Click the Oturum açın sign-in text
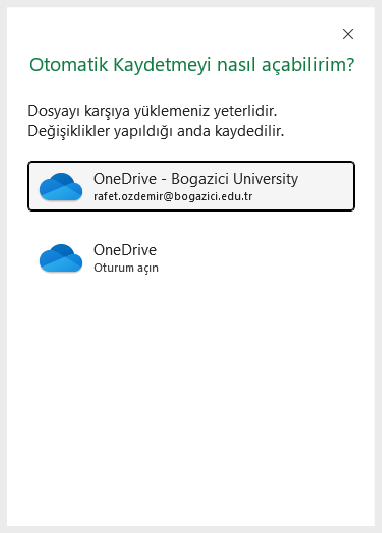The height and width of the screenshot is (533, 382). [126, 268]
